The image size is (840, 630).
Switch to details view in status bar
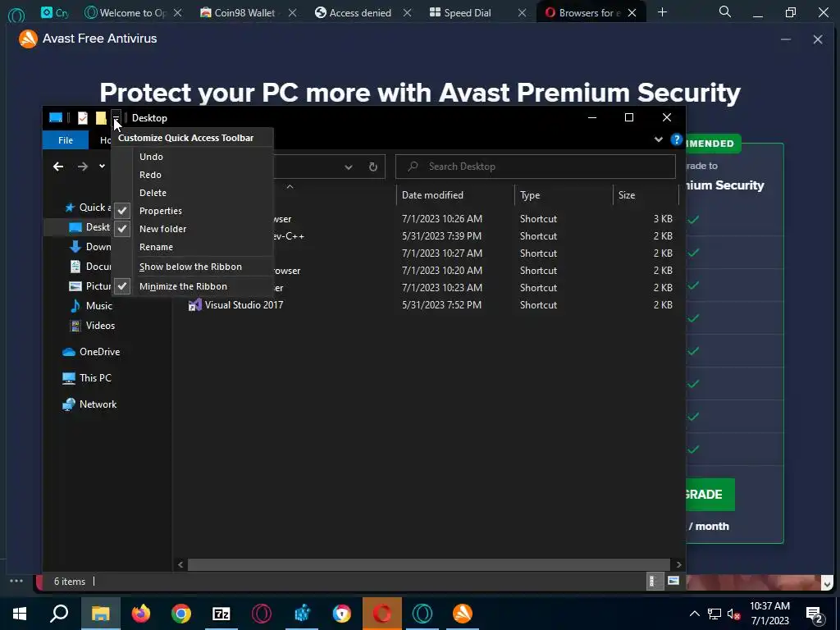[653, 582]
